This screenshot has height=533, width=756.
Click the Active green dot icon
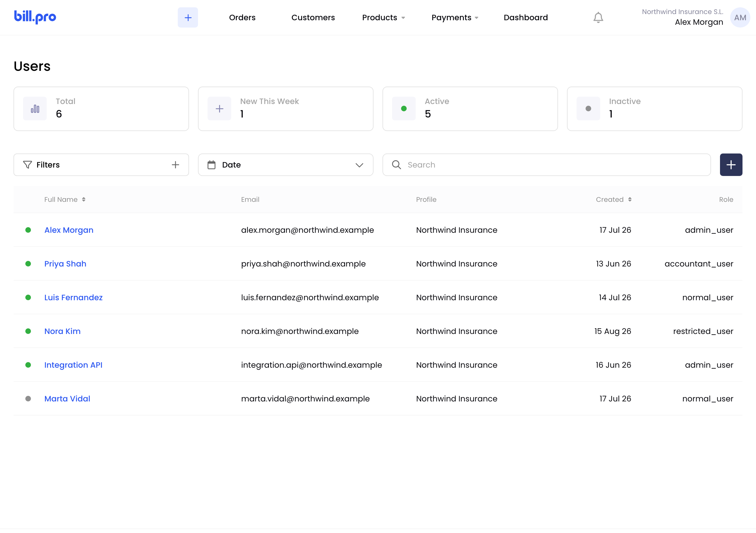point(404,109)
